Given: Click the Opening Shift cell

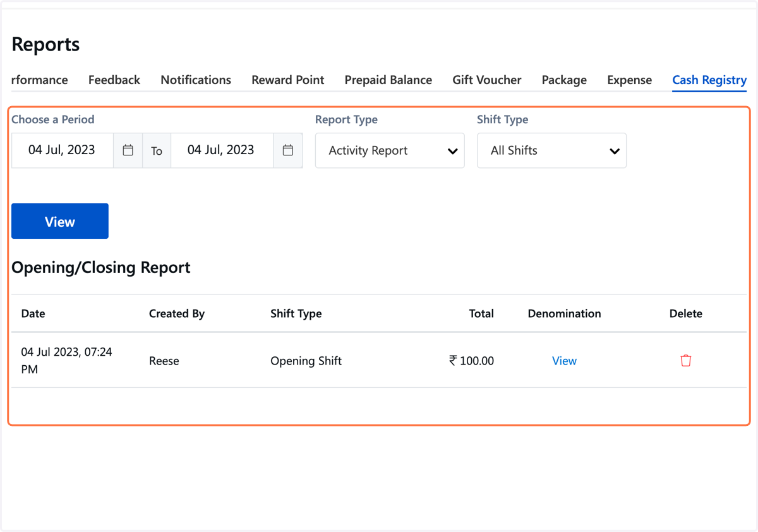Looking at the screenshot, I should tap(306, 361).
